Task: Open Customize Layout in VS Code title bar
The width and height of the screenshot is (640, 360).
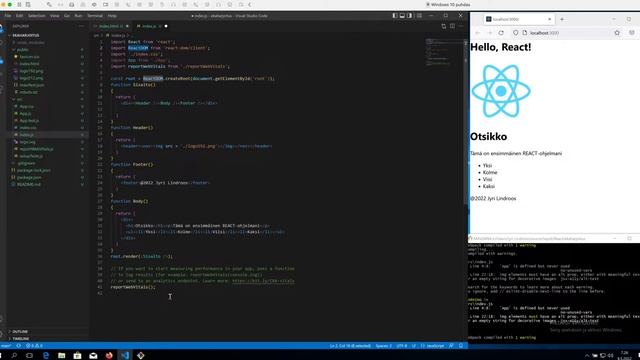Action: tap(419, 16)
